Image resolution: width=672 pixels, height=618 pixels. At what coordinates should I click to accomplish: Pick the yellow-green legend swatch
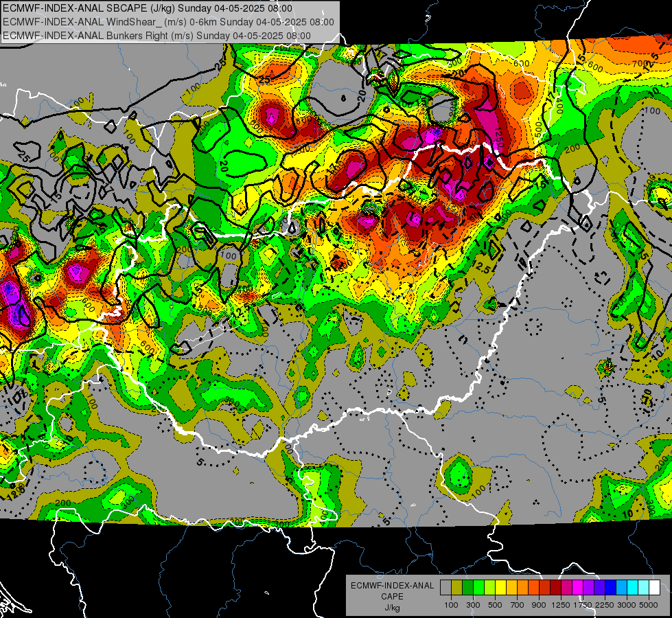click(x=489, y=587)
